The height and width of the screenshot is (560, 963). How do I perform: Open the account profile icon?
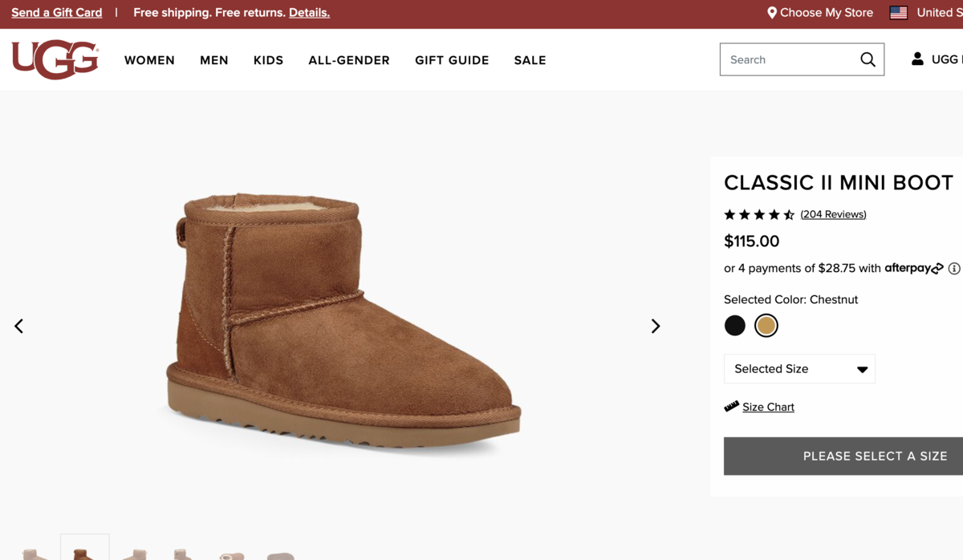coord(916,59)
